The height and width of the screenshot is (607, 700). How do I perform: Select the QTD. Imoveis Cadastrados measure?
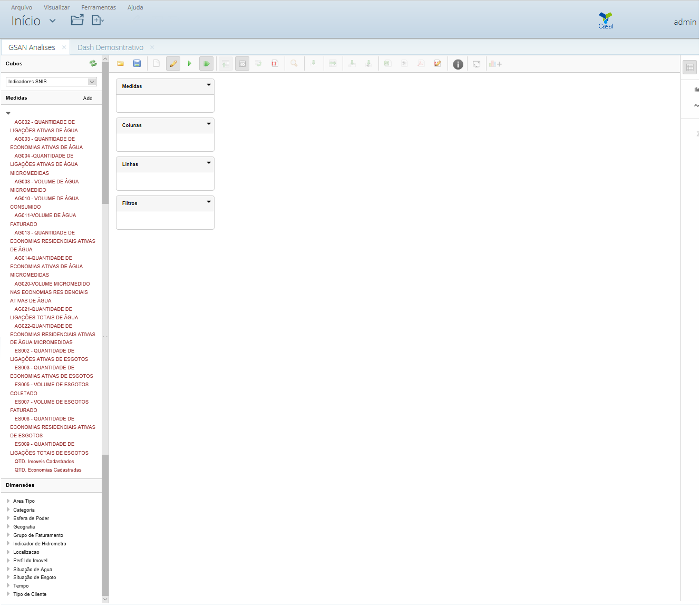pyautogui.click(x=44, y=462)
